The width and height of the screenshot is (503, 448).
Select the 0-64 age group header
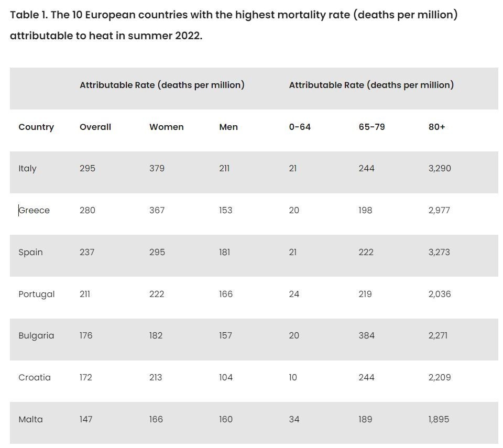point(300,127)
